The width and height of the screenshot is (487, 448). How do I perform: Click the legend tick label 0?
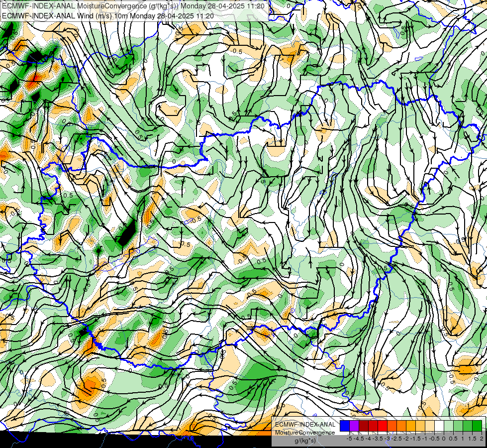click(x=444, y=439)
